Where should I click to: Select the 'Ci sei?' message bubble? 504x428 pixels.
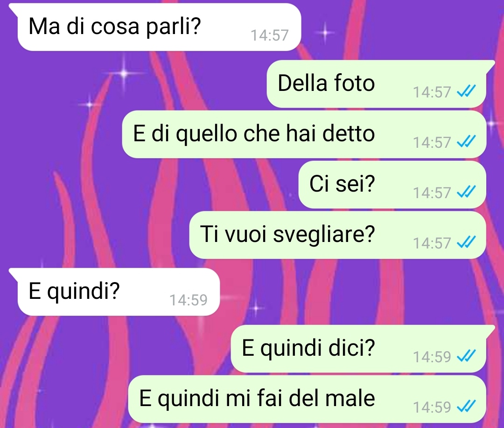pyautogui.click(x=392, y=185)
